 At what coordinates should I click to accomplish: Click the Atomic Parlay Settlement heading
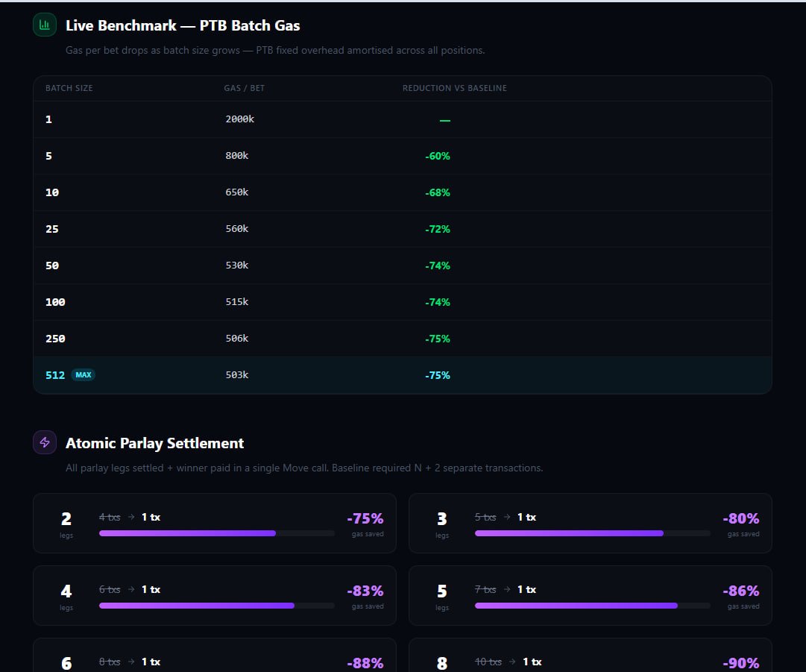(x=155, y=443)
